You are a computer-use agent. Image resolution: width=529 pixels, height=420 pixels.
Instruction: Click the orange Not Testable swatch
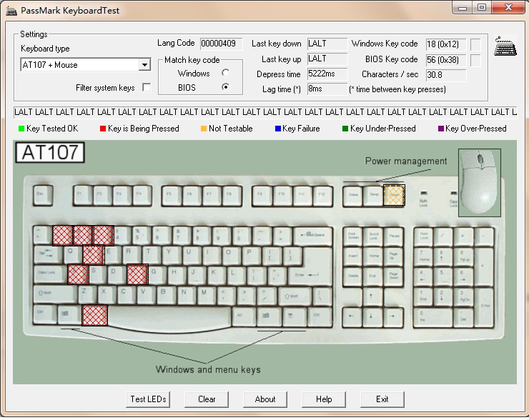click(x=204, y=129)
